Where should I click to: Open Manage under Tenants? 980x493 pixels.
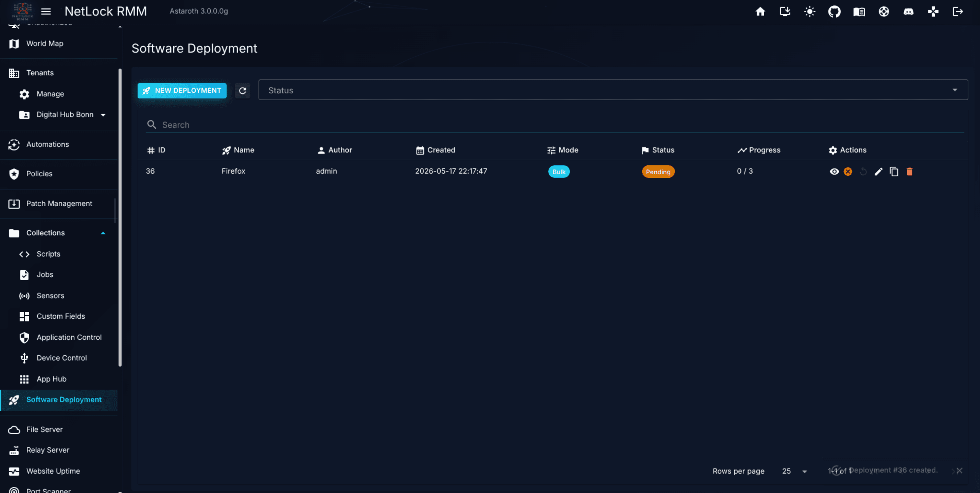[59, 94]
